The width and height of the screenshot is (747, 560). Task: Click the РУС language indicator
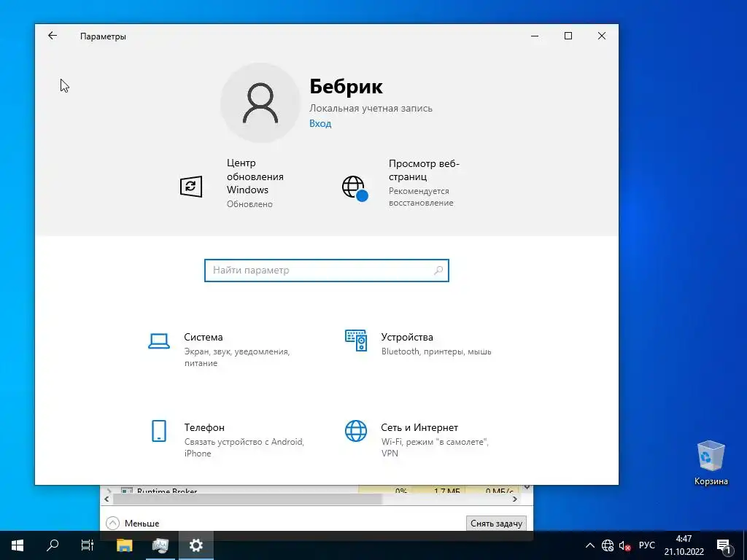[x=646, y=545]
